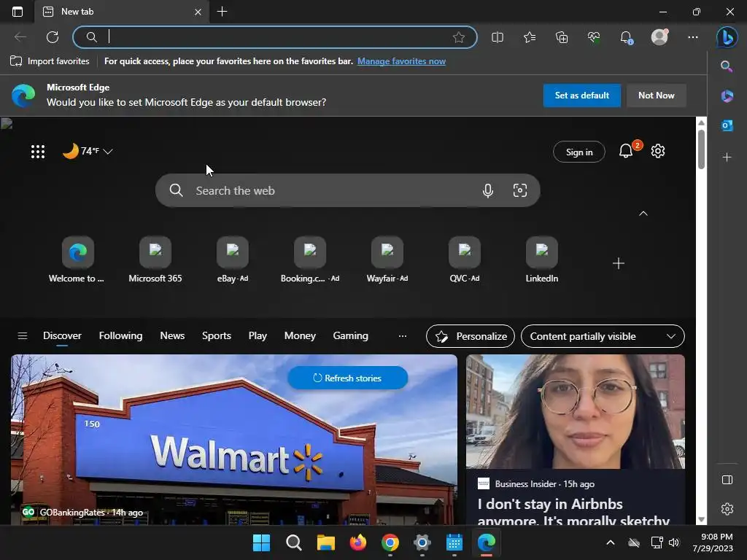Screen dimensions: 747x560
Task: Open the Play tab
Action: click(x=258, y=335)
